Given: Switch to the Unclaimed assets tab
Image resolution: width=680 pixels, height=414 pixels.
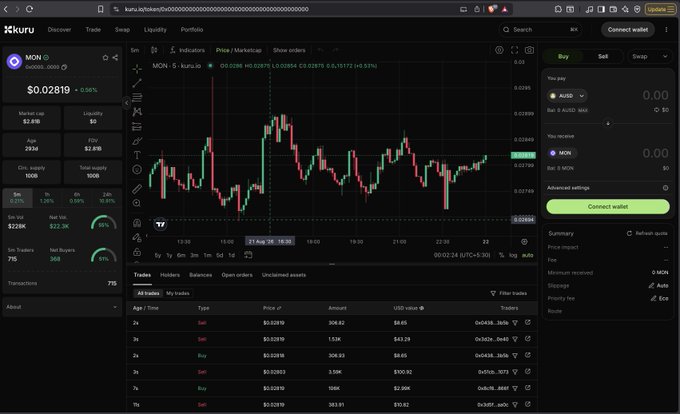Looking at the screenshot, I should pyautogui.click(x=284, y=275).
